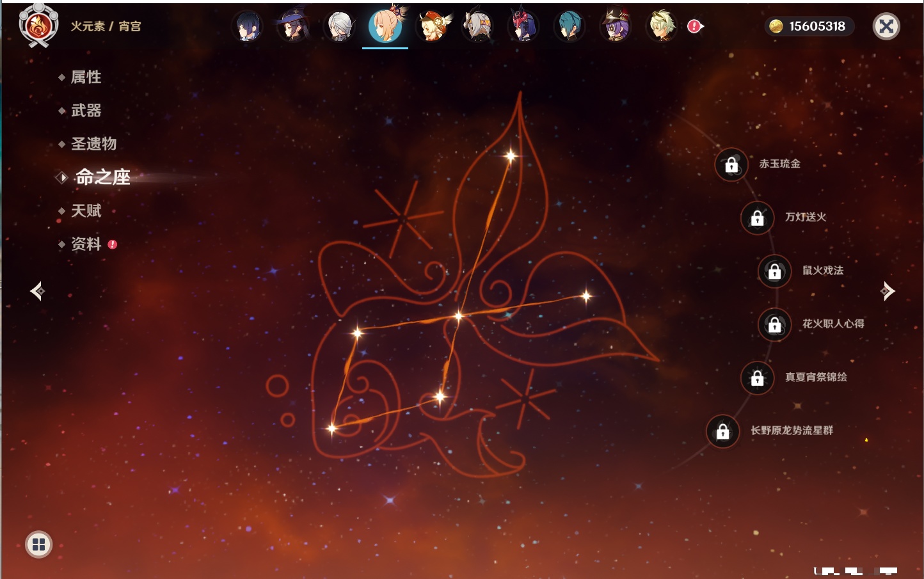Select the witch hat character avatar

(x=294, y=26)
